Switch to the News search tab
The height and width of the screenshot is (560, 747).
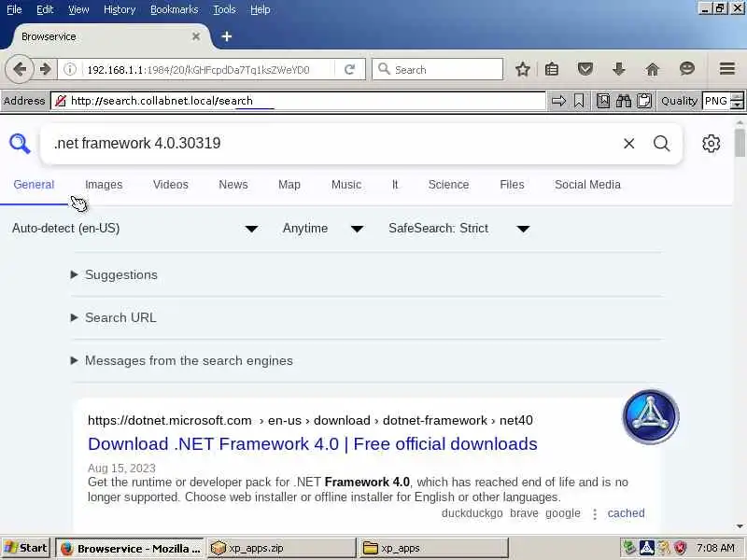[233, 185]
